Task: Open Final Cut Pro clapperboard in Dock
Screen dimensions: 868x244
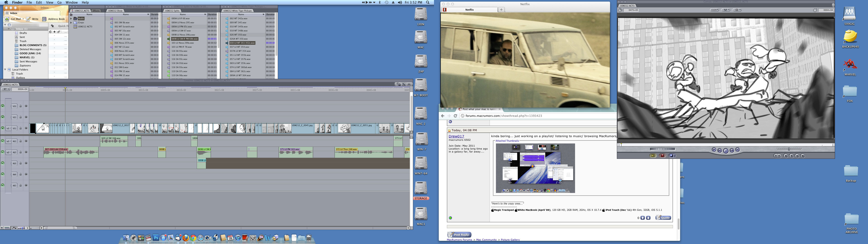Action: coord(149,238)
